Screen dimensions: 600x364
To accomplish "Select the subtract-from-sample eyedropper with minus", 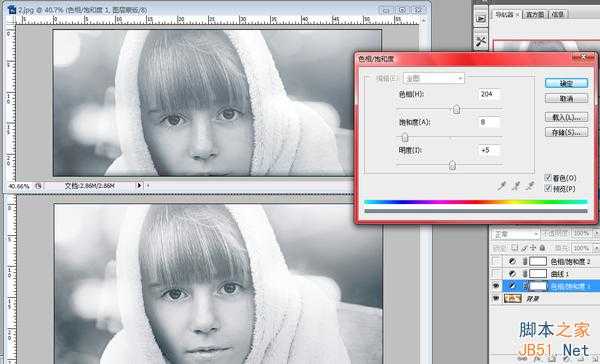I will point(530,186).
